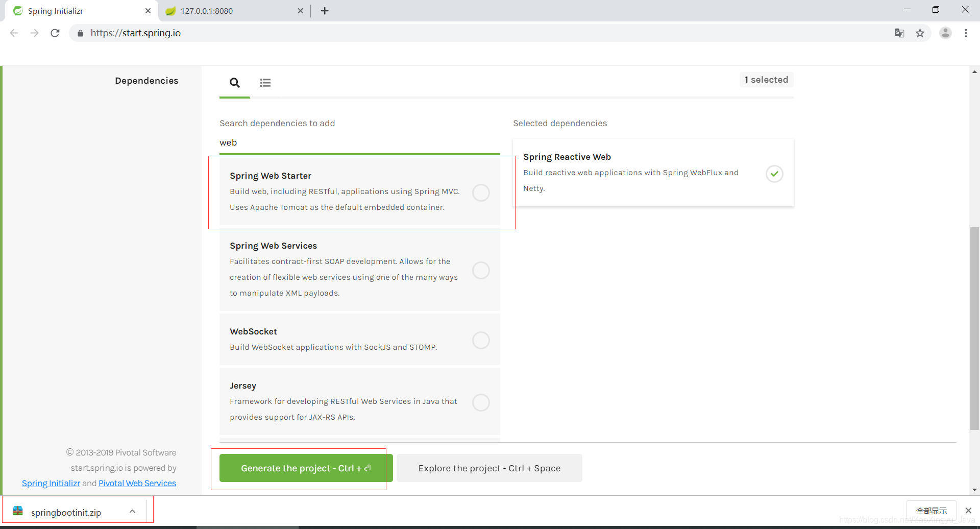Reload the Spring Initializr page

[x=55, y=33]
